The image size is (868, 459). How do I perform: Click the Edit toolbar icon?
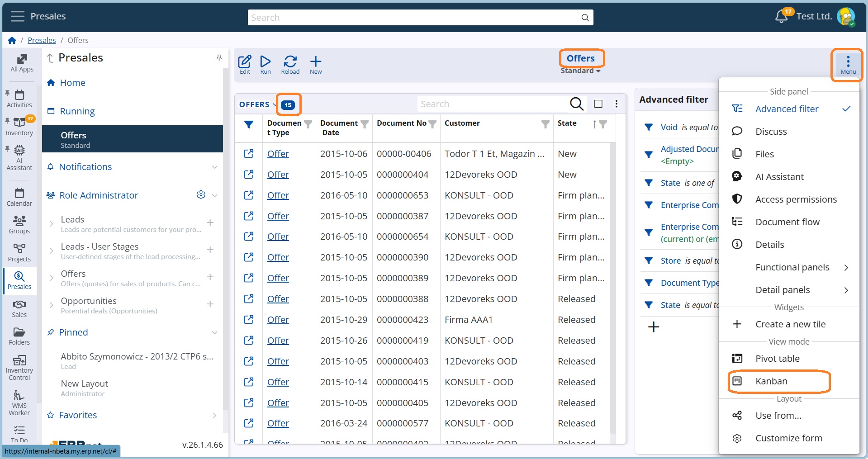pyautogui.click(x=245, y=65)
